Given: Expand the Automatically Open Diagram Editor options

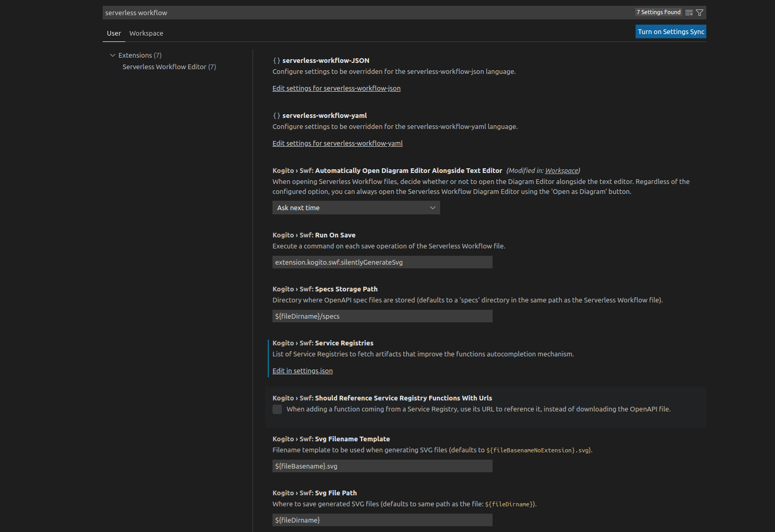Looking at the screenshot, I should coord(433,208).
